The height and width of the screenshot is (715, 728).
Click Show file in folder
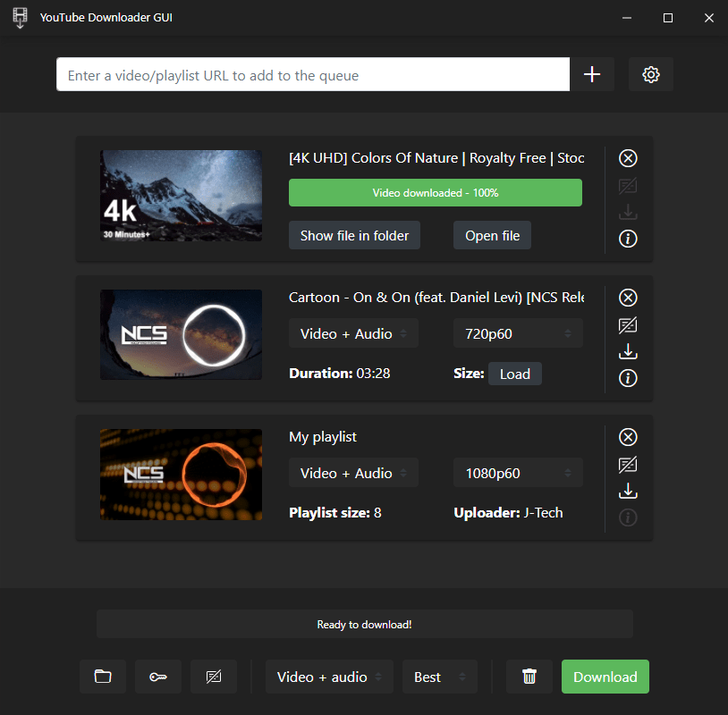(x=353, y=235)
